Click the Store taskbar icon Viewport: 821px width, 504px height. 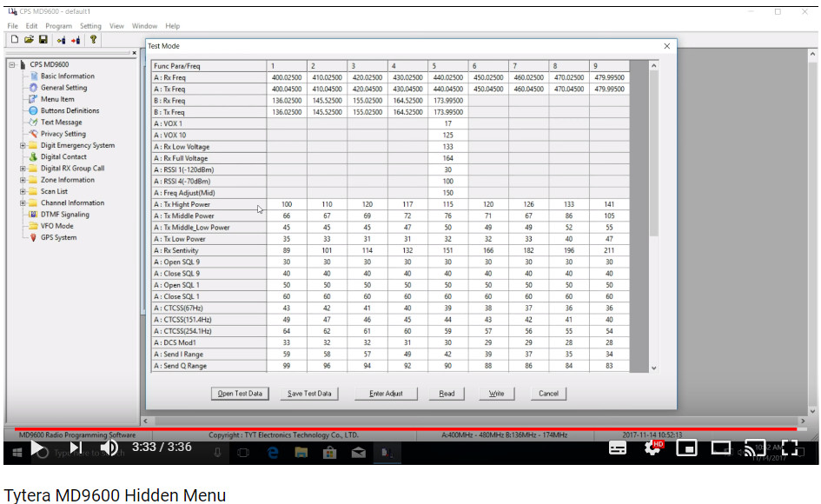coord(329,453)
